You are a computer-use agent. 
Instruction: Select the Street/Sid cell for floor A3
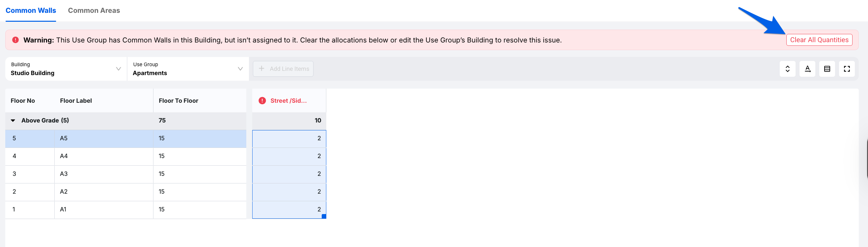coord(289,174)
